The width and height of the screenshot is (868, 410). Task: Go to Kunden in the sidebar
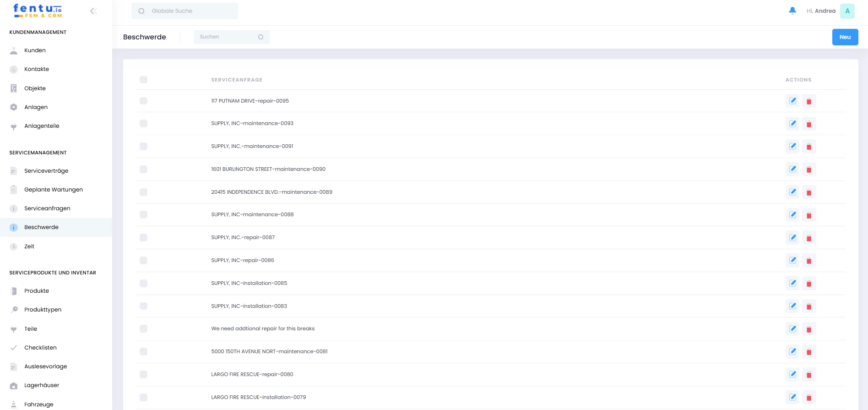coord(35,50)
